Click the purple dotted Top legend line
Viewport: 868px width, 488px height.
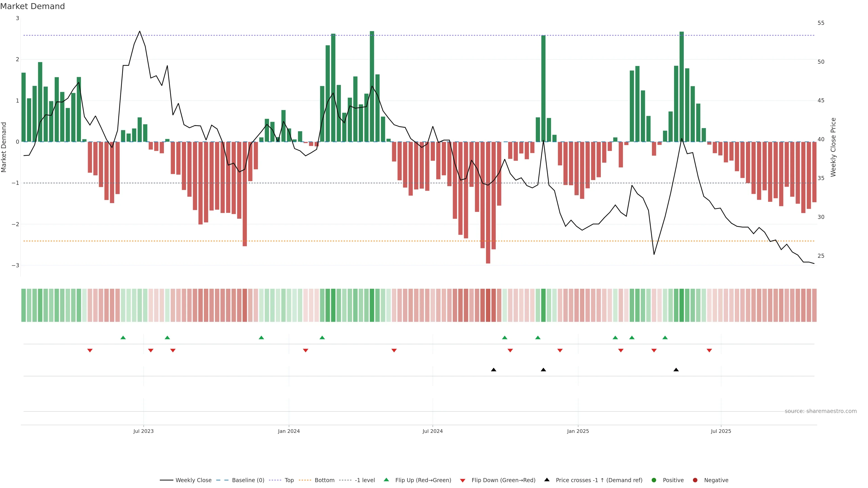pyautogui.click(x=275, y=480)
